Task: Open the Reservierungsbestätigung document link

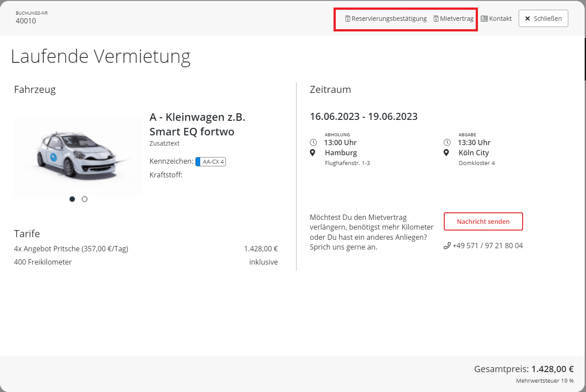Action: click(x=389, y=19)
